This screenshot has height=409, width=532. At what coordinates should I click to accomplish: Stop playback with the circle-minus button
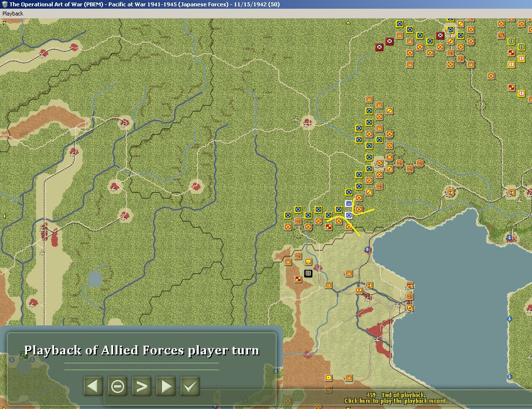(118, 386)
